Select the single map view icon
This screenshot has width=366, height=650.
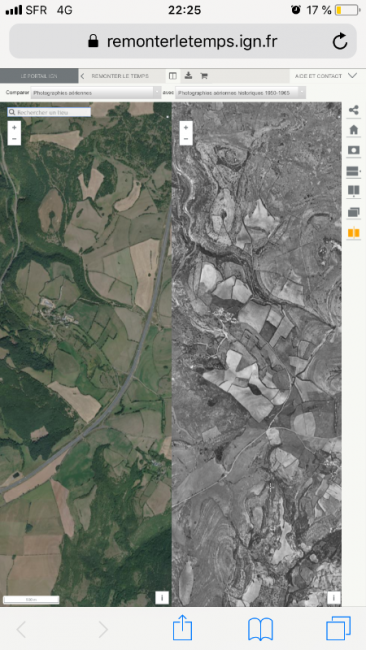pyautogui.click(x=353, y=150)
